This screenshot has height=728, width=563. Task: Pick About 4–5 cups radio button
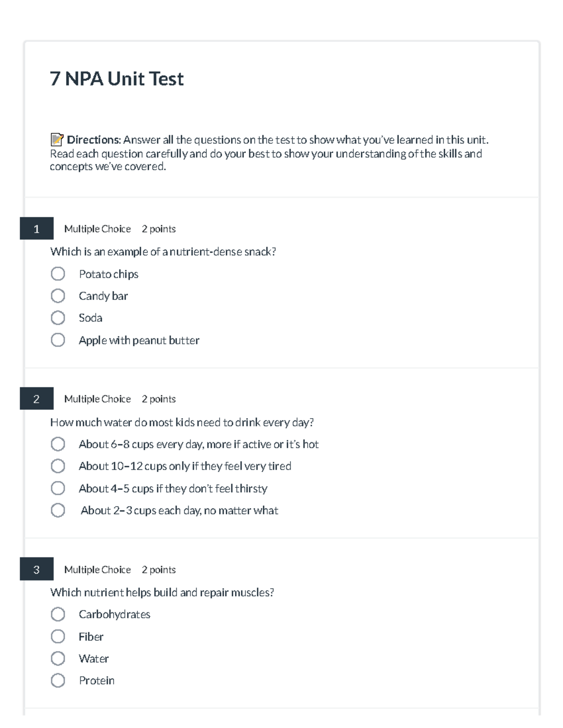[58, 488]
